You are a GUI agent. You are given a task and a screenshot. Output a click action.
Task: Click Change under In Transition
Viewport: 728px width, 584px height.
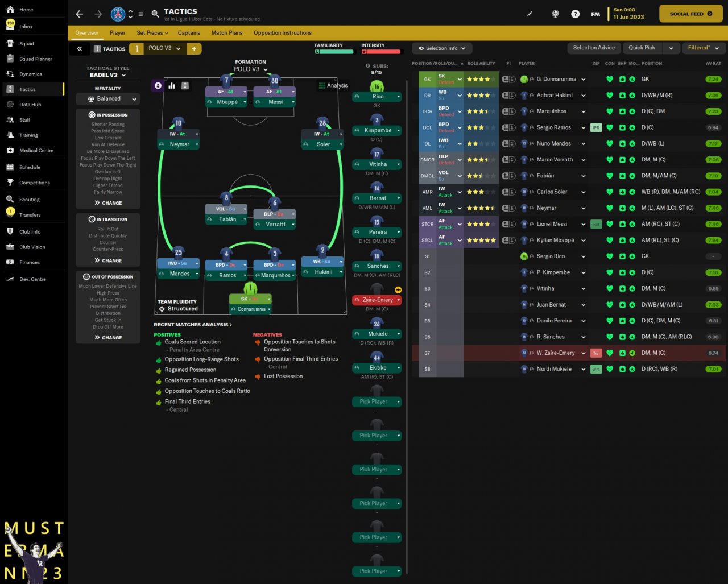[x=108, y=261]
